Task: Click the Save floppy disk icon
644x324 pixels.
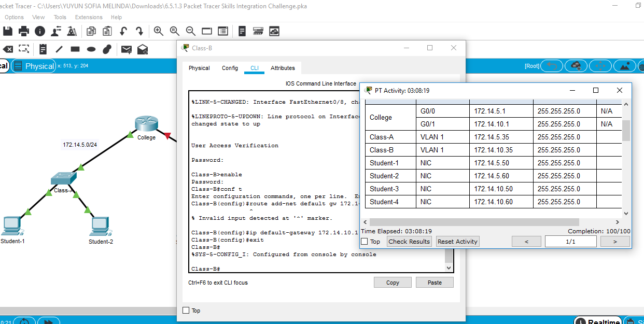Action: (8, 31)
